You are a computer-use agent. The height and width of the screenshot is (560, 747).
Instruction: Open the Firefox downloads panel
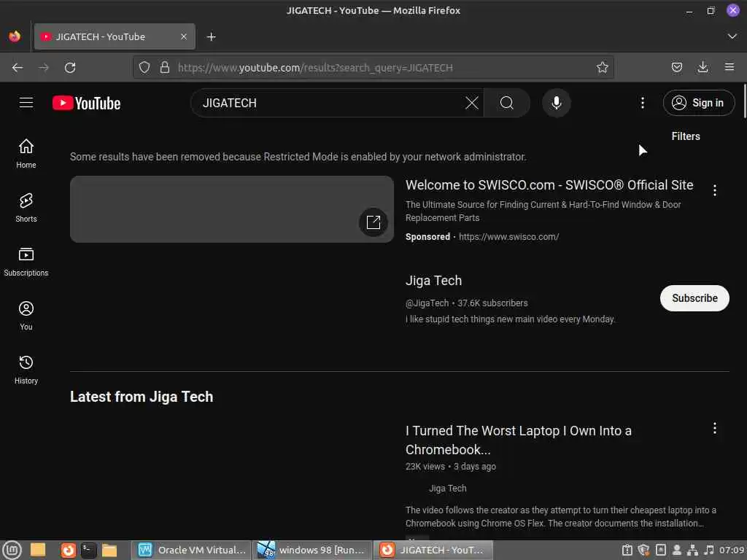(703, 68)
